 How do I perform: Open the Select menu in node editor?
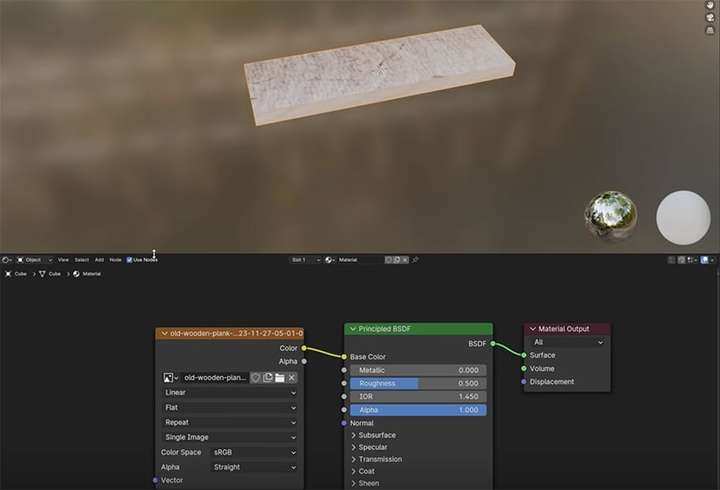coord(82,260)
